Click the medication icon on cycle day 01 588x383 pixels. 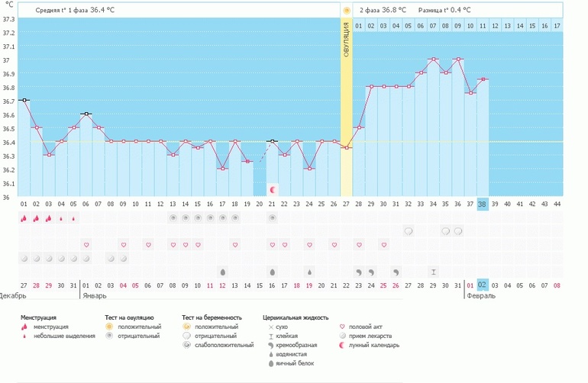tap(24, 259)
